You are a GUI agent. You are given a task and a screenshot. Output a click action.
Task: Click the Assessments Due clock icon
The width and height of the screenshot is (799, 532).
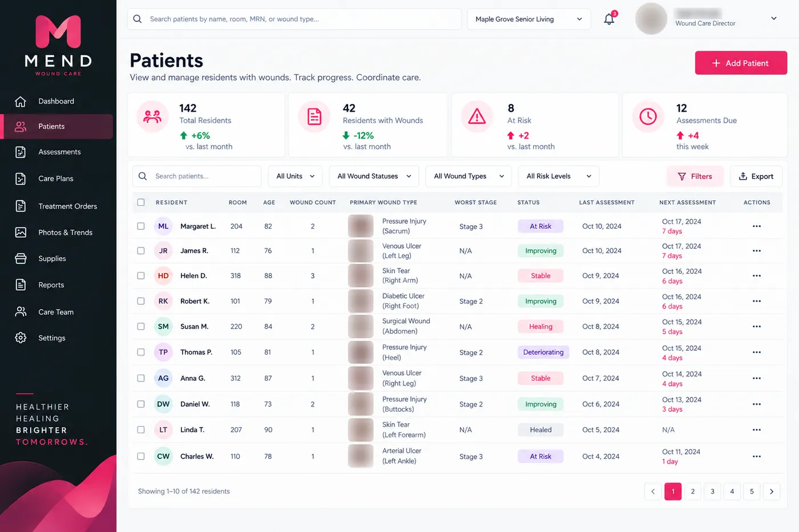[648, 116]
